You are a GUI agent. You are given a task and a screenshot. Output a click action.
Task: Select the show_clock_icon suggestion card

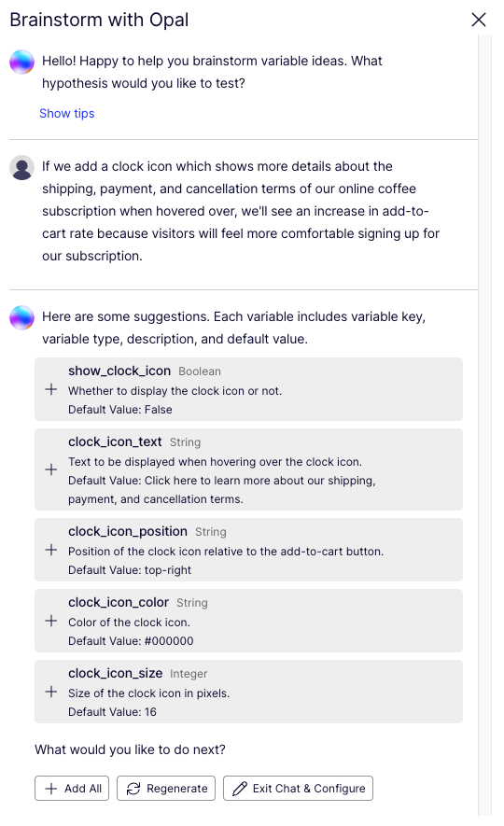[x=248, y=390]
